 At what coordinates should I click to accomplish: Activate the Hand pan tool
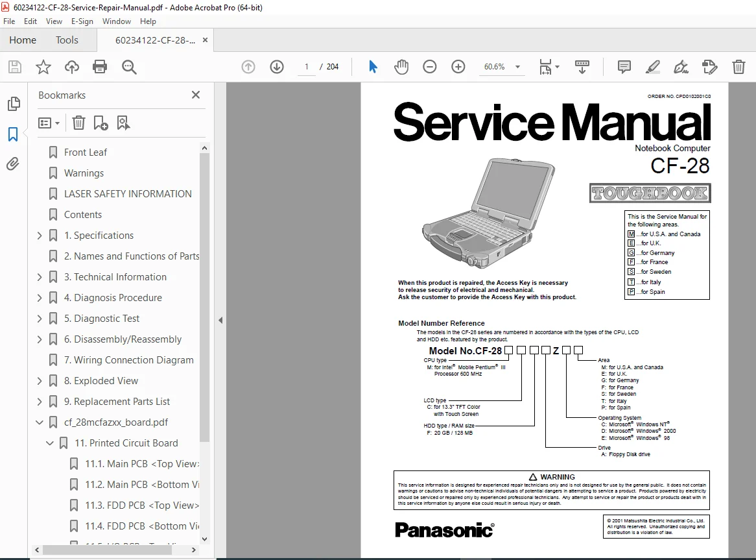click(401, 67)
